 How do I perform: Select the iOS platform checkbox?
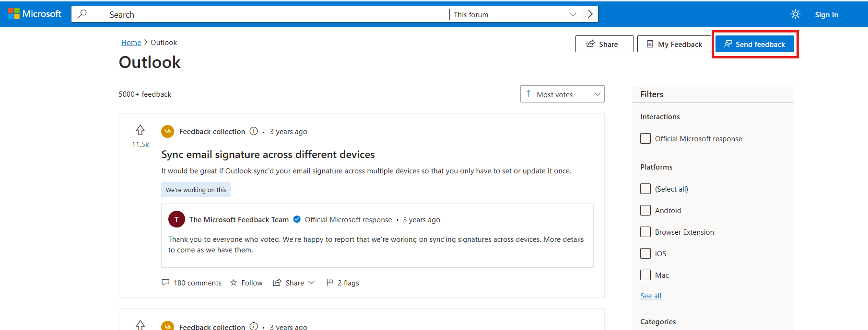[645, 253]
